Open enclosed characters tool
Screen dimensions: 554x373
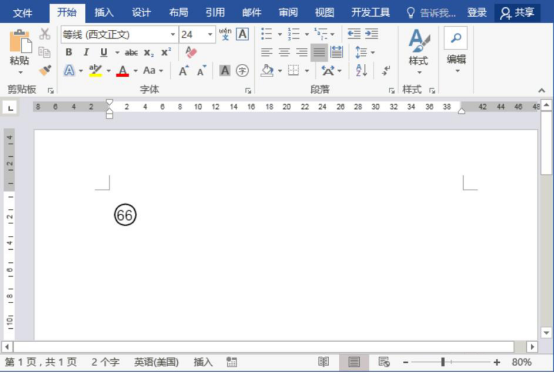tap(242, 71)
